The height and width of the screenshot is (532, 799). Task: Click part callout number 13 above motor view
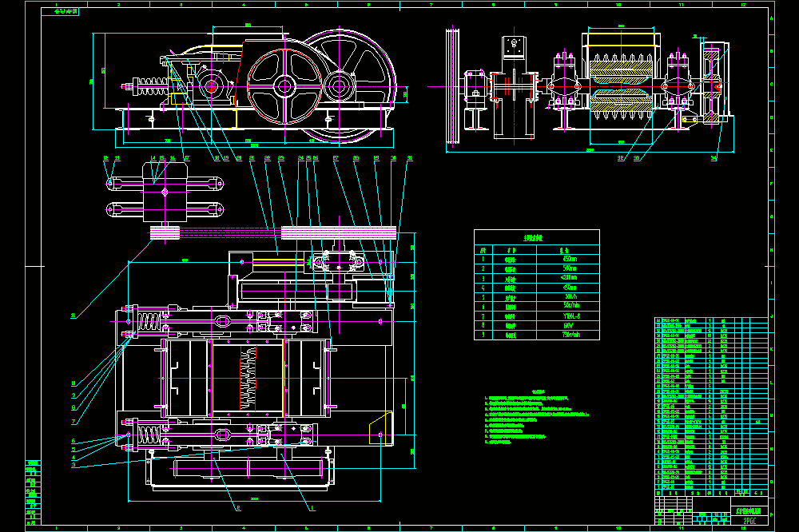point(117,158)
